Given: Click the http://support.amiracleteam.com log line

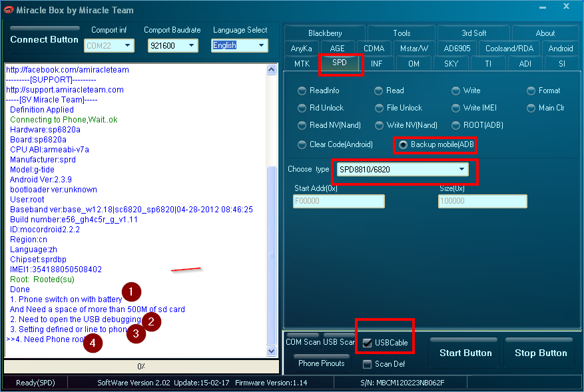Looking at the screenshot, I should (65, 90).
